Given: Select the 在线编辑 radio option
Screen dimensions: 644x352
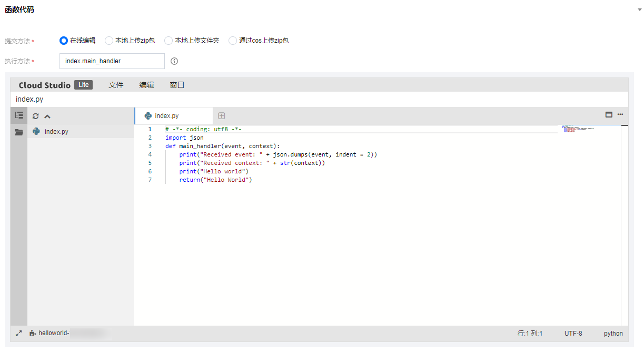Looking at the screenshot, I should (x=64, y=41).
